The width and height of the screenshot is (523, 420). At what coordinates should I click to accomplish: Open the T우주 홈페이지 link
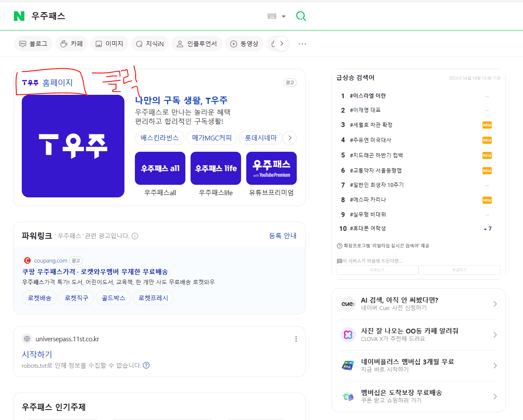[x=47, y=82]
